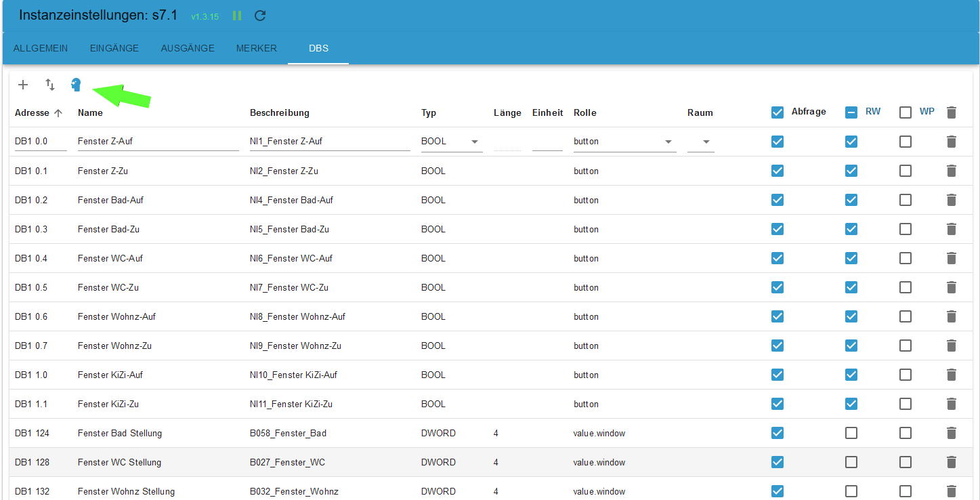Select the address cell DB1 0.2

(31, 200)
